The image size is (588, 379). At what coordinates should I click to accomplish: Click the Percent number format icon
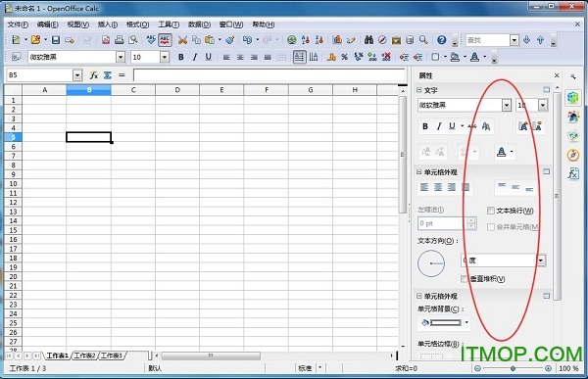(344, 57)
